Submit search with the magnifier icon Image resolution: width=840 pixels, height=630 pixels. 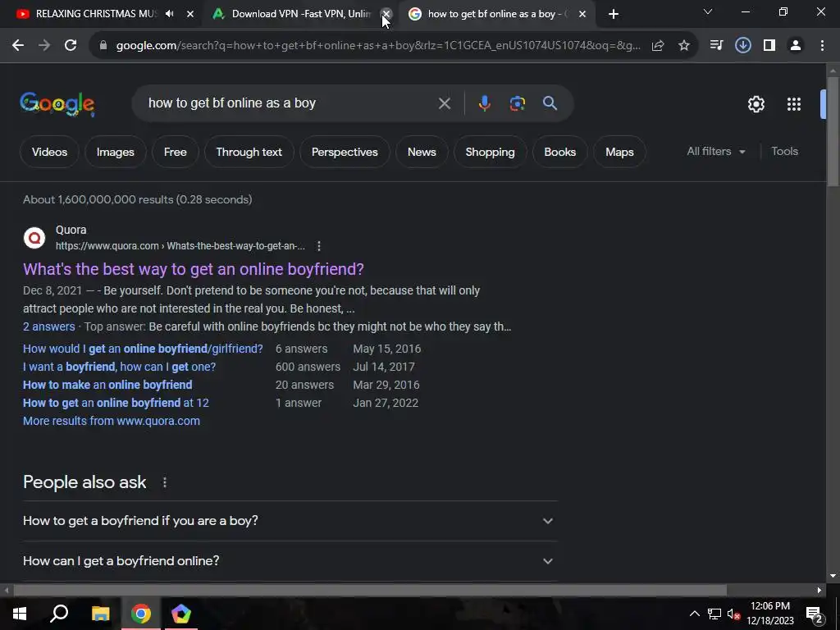point(550,103)
